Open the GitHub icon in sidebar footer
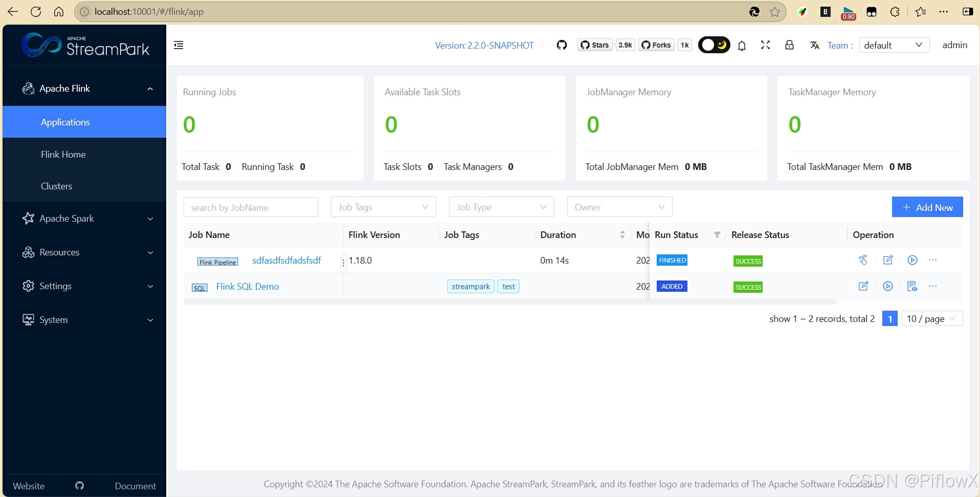980x497 pixels. point(79,485)
